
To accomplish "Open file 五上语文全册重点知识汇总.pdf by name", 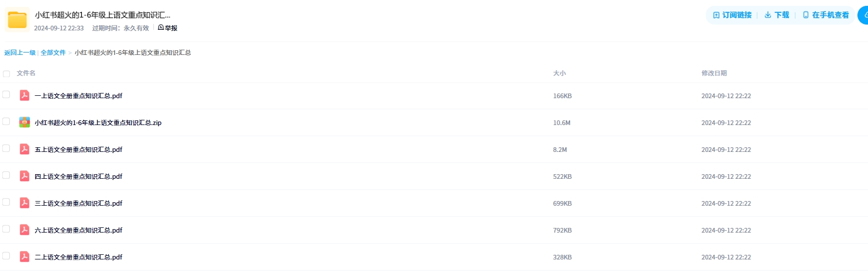I will coord(78,150).
